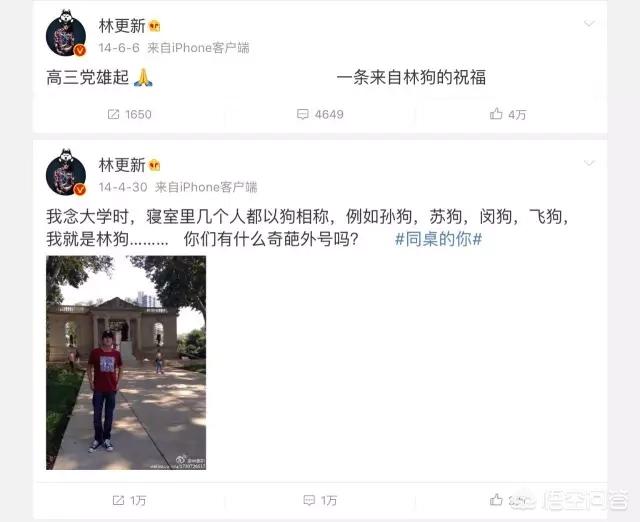The image size is (640, 522).
Task: Click repost icon on second post (1万)
Action: point(118,500)
